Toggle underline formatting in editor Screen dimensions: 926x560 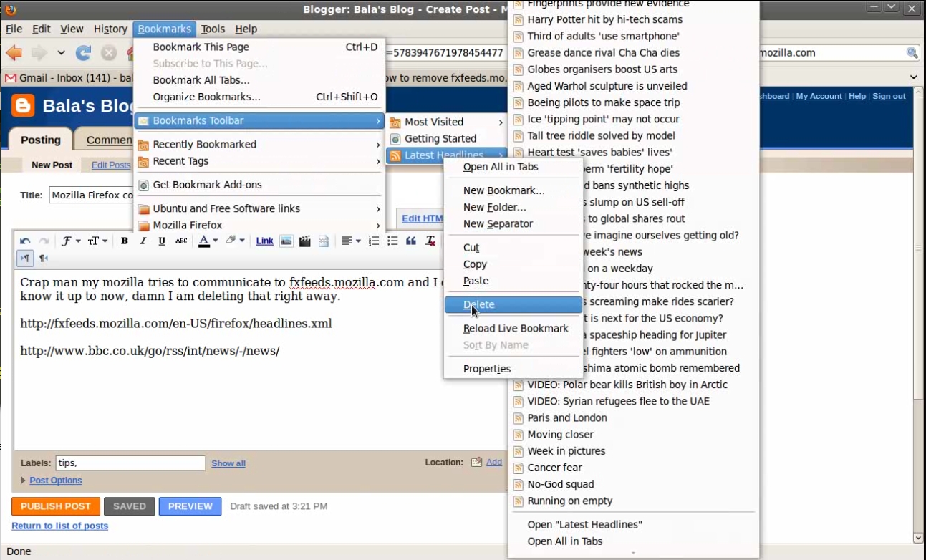162,241
